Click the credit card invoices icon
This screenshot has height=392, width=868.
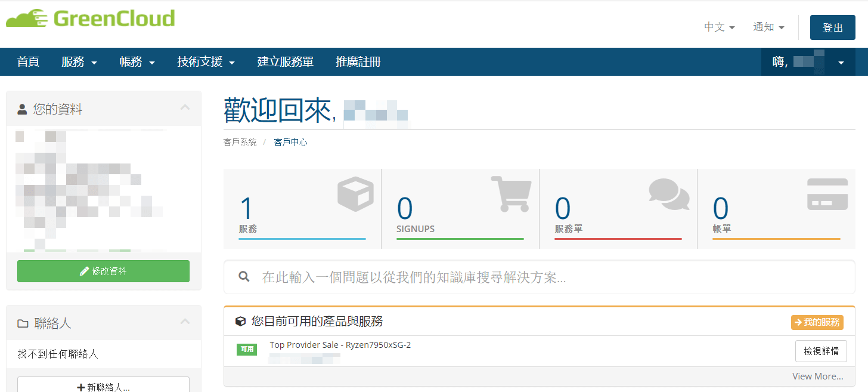827,194
